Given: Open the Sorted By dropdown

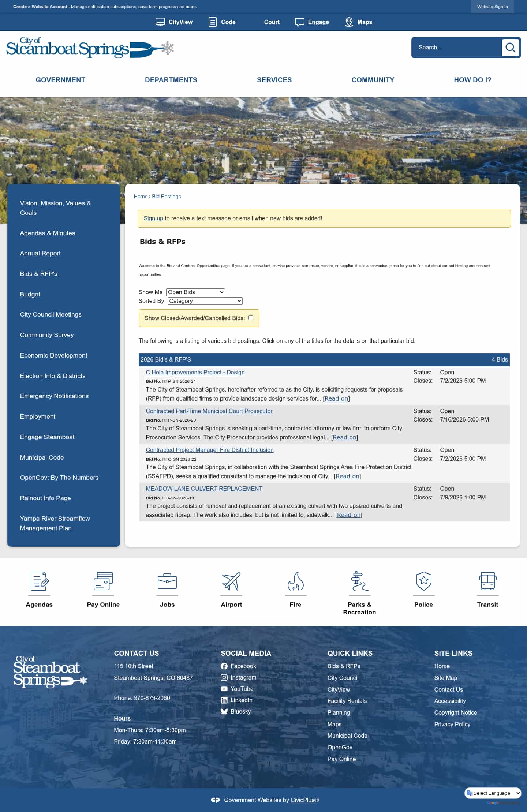Looking at the screenshot, I should pos(205,301).
